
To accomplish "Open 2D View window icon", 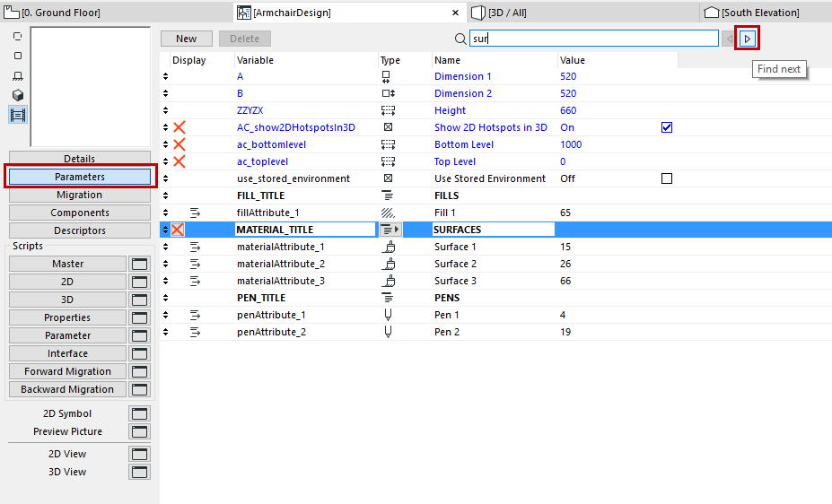I will (x=139, y=454).
